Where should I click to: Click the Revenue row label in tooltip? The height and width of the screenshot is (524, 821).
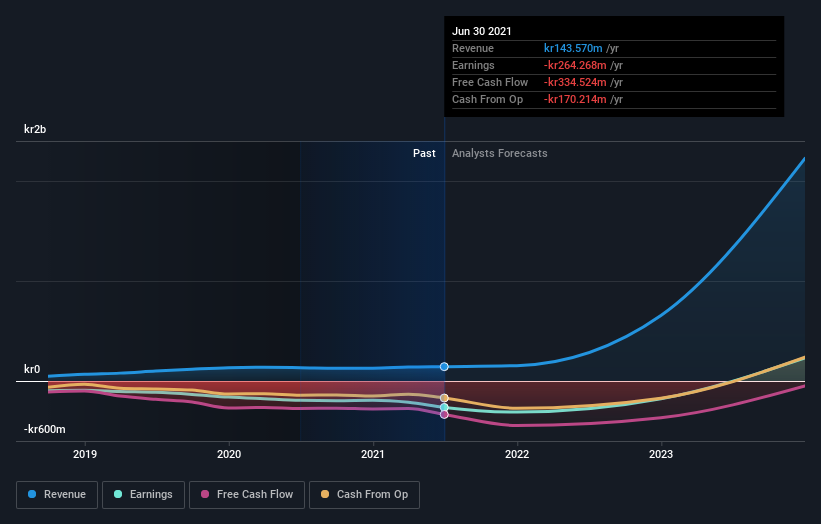[473, 48]
